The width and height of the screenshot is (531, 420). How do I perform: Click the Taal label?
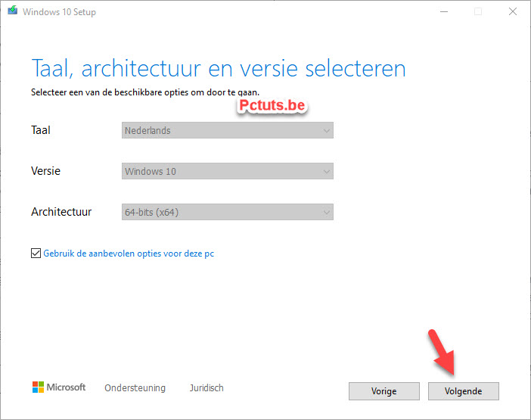pos(41,130)
